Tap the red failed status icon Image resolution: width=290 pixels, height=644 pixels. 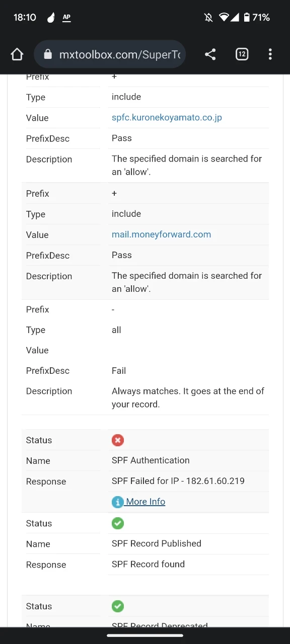click(117, 440)
